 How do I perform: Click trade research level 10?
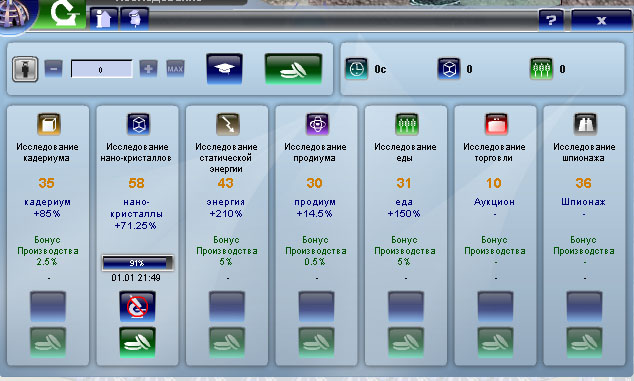click(494, 183)
